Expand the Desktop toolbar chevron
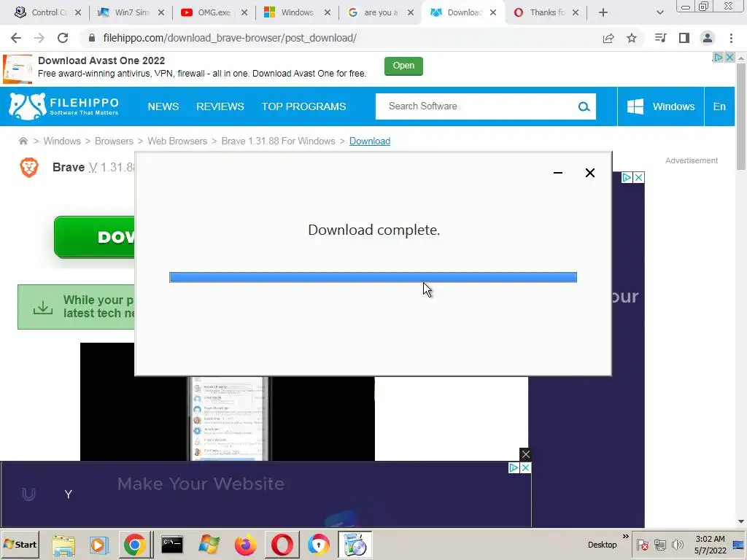The image size is (747, 560). click(x=625, y=536)
